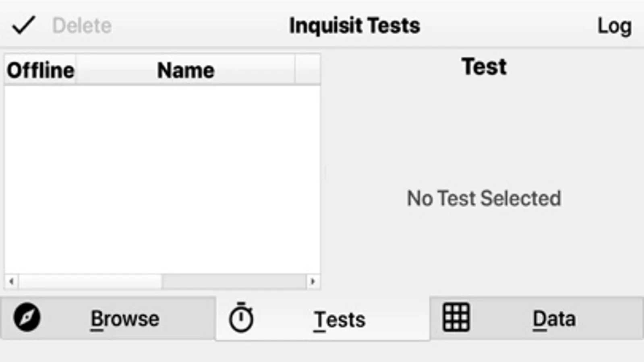Click the scrollbar track right of the thumb
Image resolution: width=644 pixels, height=362 pixels.
pyautogui.click(x=234, y=281)
